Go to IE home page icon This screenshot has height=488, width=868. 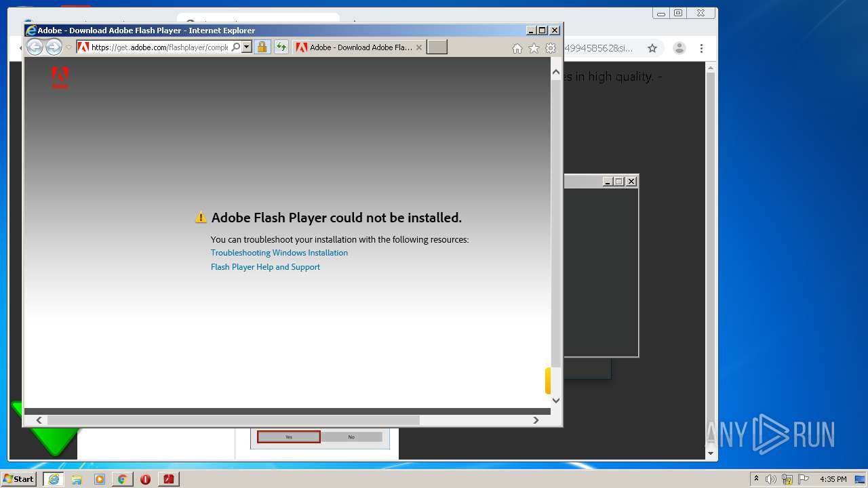517,48
